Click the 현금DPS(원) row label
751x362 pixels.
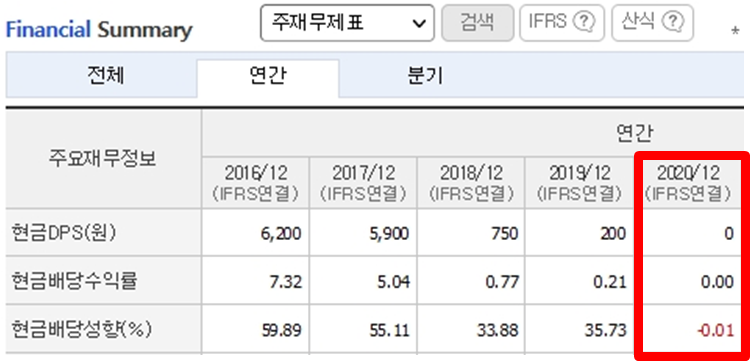tap(64, 233)
